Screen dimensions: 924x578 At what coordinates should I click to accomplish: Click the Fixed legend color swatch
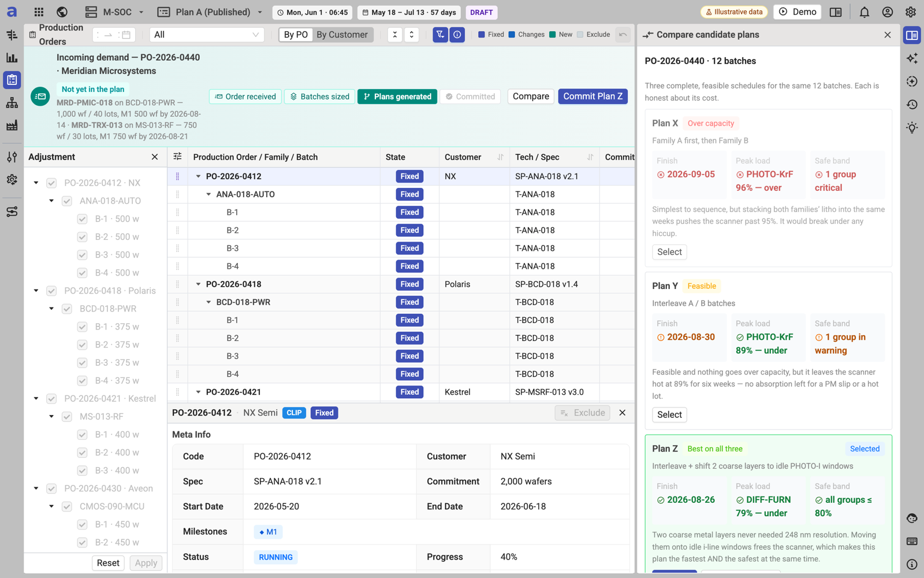click(x=482, y=35)
